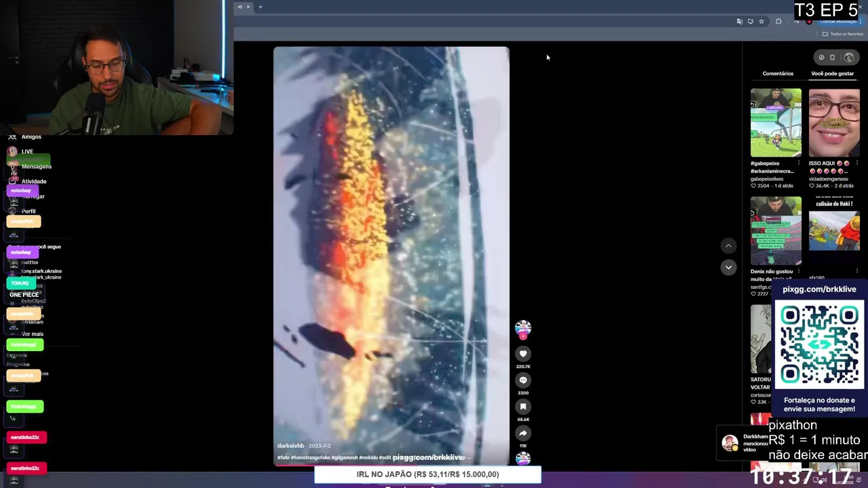868x488 pixels.
Task: Go to the previous video with up arrow
Action: (x=728, y=245)
